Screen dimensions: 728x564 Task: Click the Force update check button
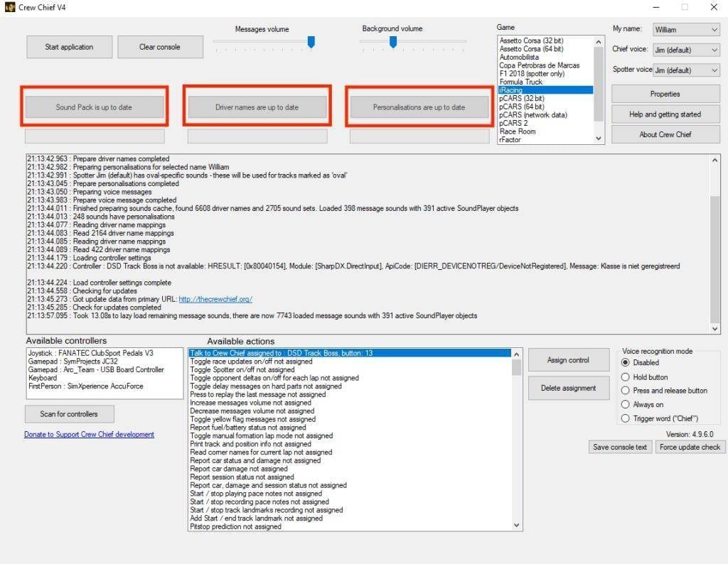pos(690,447)
